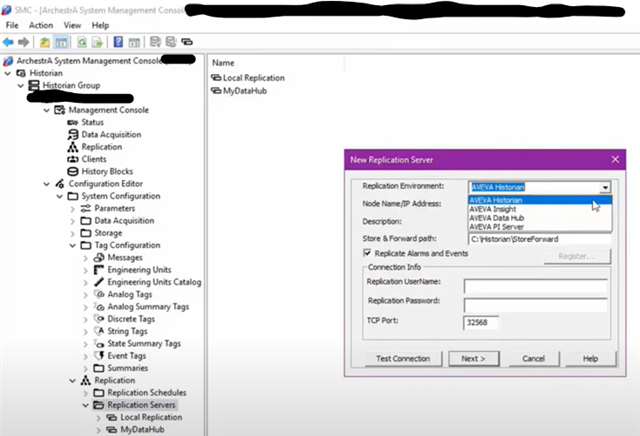Click the String Tags icon
The image size is (640, 436).
[x=99, y=331]
